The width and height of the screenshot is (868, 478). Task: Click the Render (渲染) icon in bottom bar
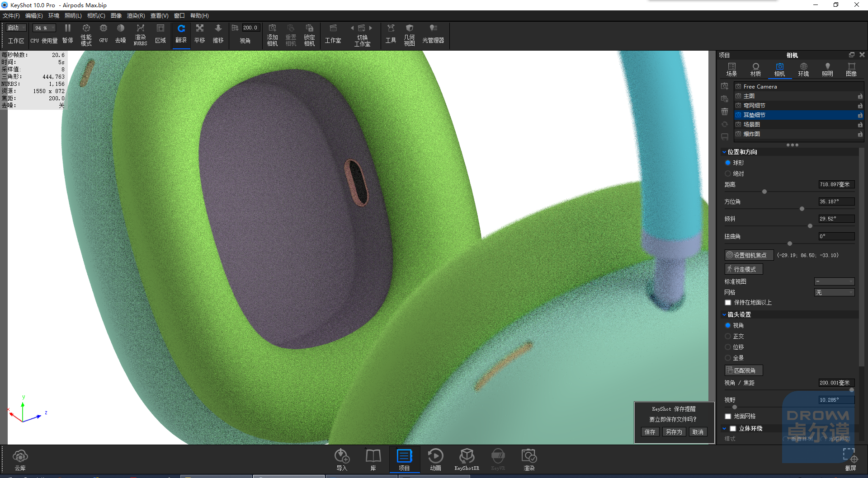coord(529,460)
